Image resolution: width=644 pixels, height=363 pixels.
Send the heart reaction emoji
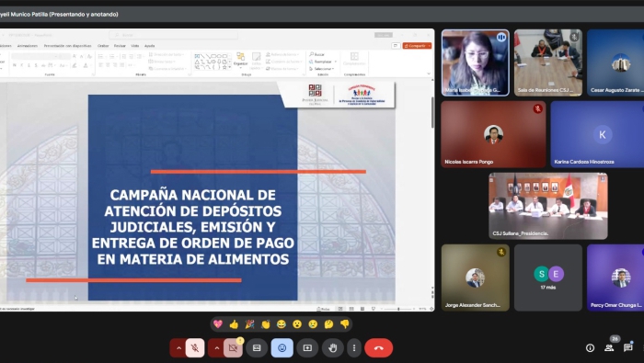(218, 324)
